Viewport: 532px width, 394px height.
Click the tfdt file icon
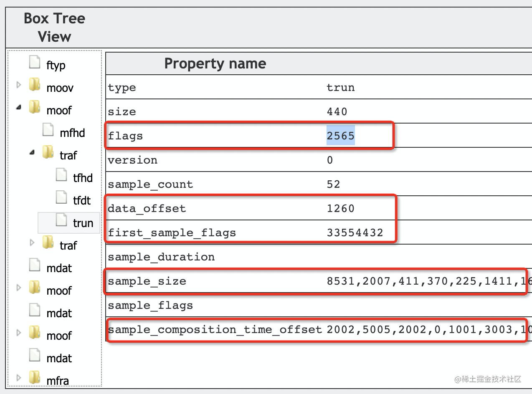(62, 198)
